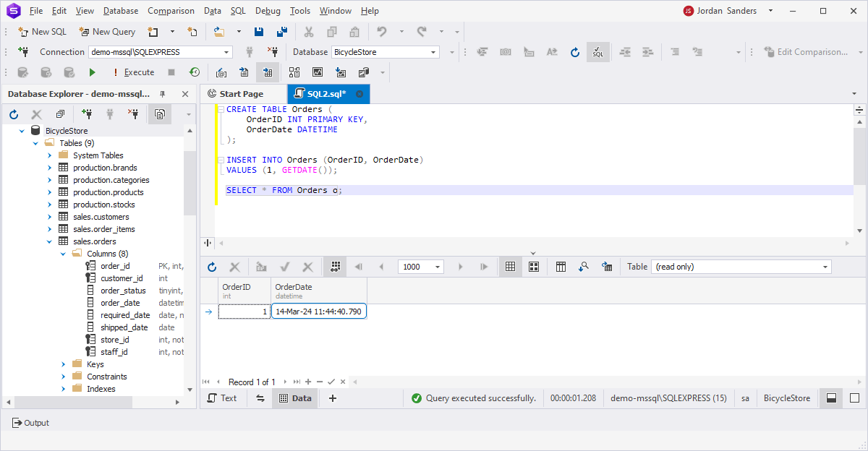Screen dimensions: 868x451
Task: Expand the production.brands table node
Action: 49,168
